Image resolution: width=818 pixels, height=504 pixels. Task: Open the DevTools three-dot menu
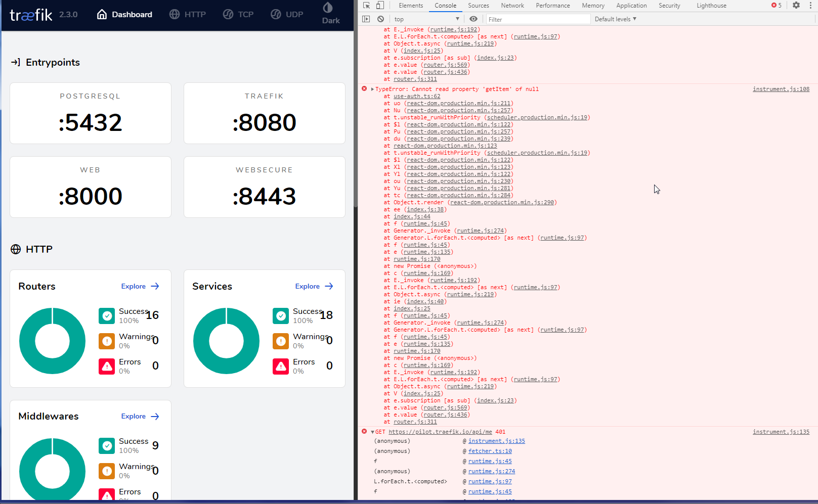click(x=810, y=6)
